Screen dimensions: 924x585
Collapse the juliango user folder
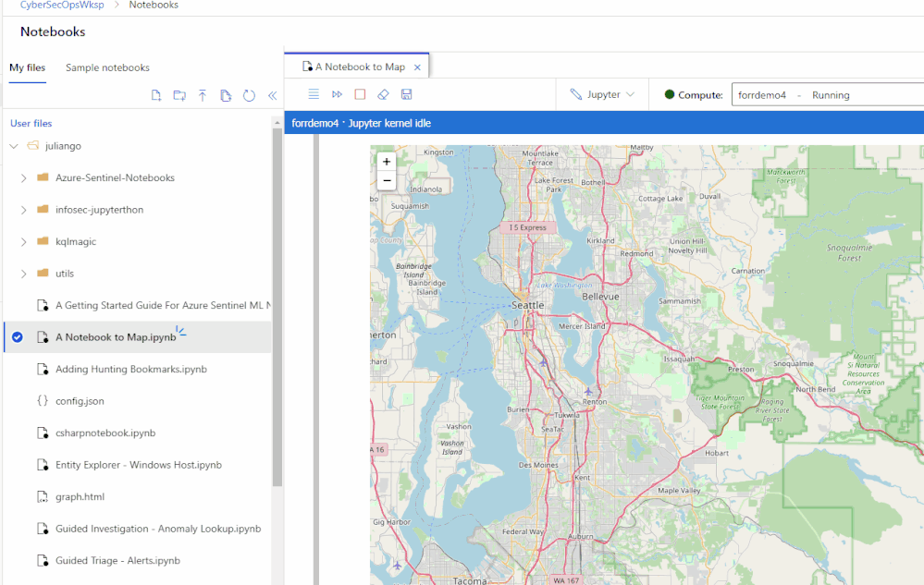pos(14,146)
